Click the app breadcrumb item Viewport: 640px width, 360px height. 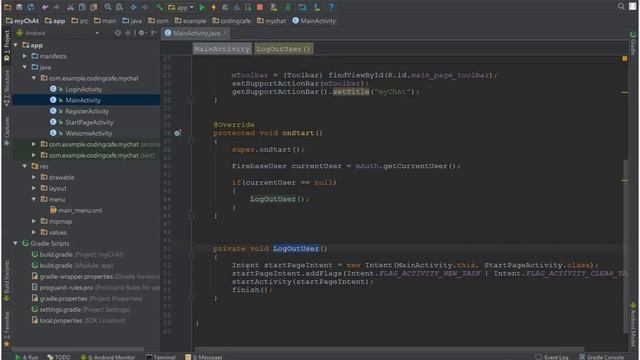(x=55, y=20)
